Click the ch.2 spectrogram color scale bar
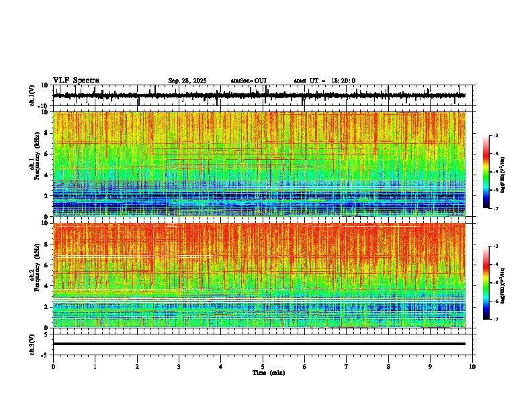The height and width of the screenshot is (411, 532). tap(486, 283)
